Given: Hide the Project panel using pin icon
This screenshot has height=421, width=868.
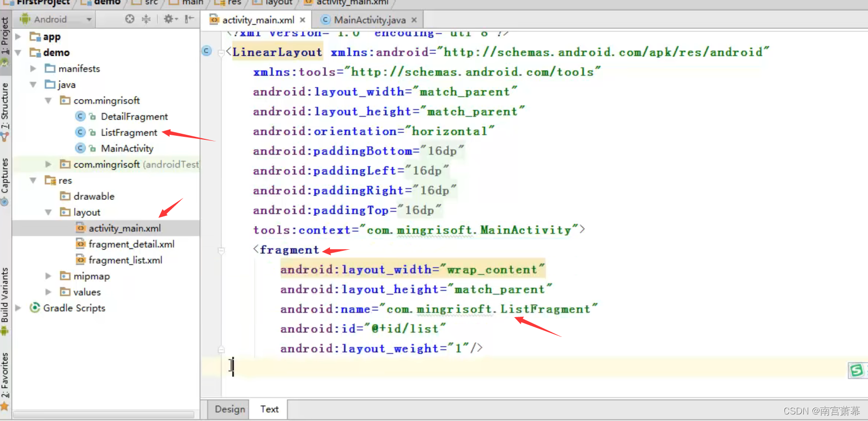Looking at the screenshot, I should coord(189,19).
